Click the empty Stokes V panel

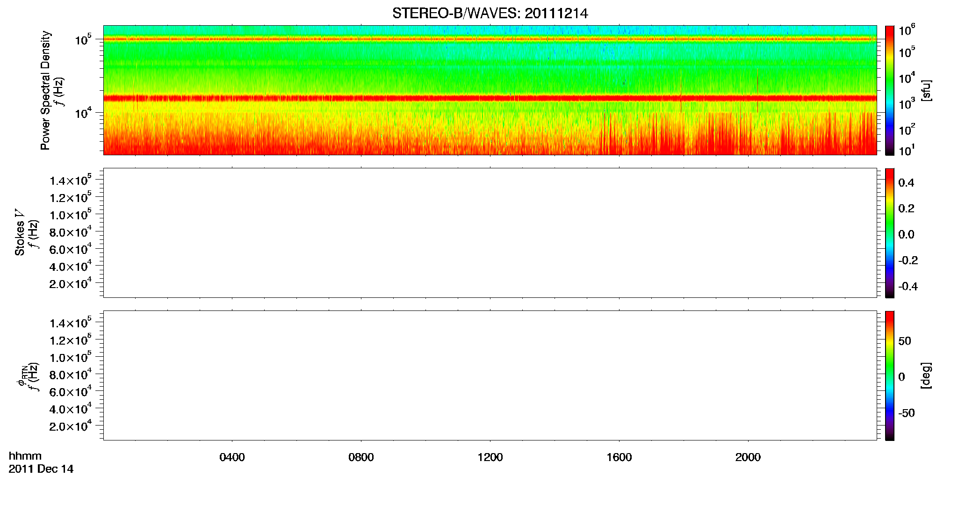(490, 233)
